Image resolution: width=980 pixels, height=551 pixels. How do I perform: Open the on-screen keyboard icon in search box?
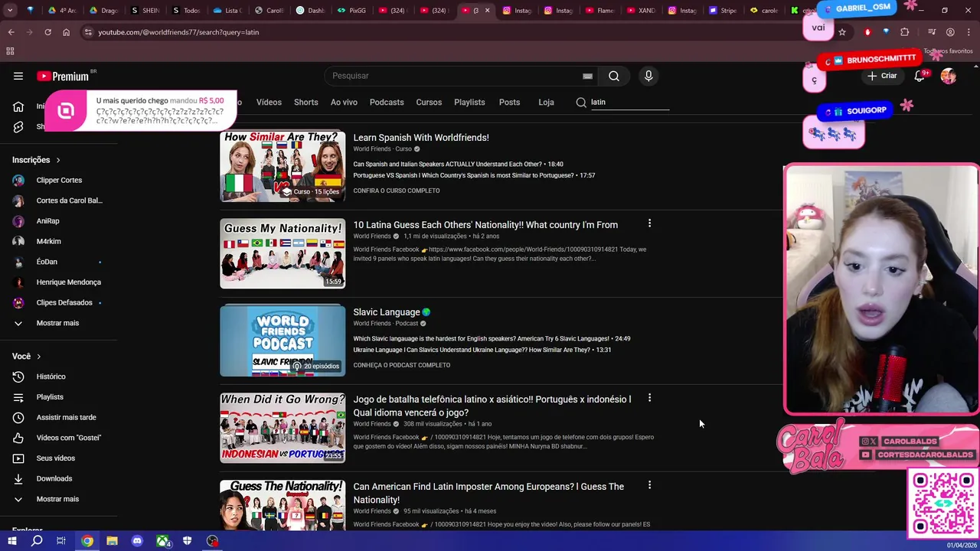pos(587,76)
